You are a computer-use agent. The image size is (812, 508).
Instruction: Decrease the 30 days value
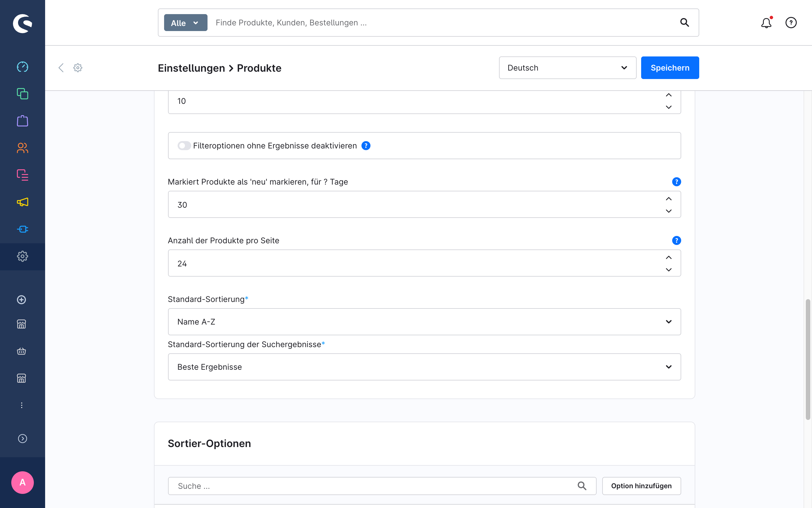[669, 211]
